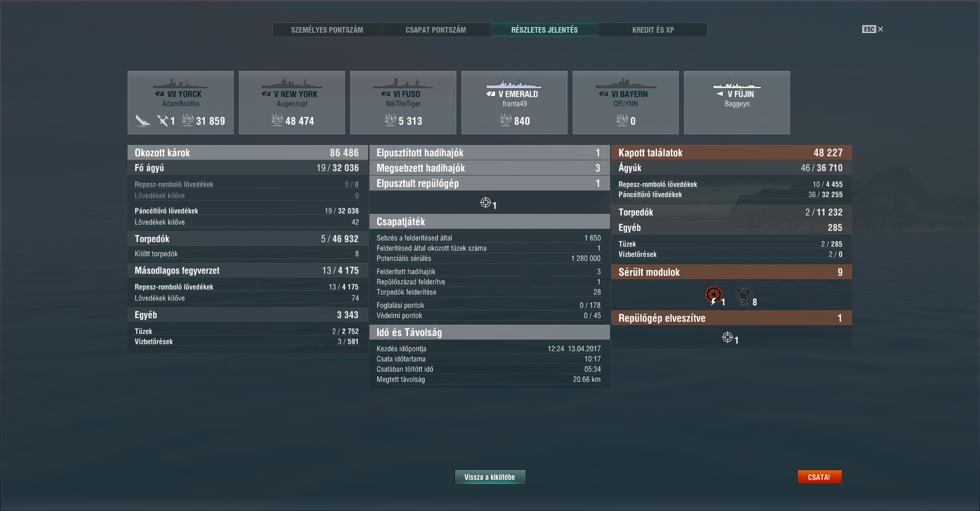Screen dimensions: 980x511
Task: Click Okozott károk header
Action: tap(248, 153)
